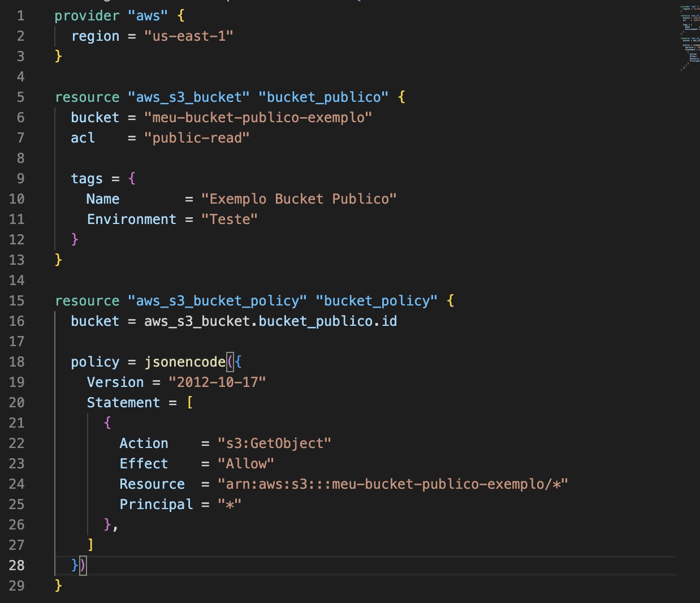Image resolution: width=700 pixels, height=603 pixels.
Task: Click line number 28 in gutter
Action: click(17, 566)
